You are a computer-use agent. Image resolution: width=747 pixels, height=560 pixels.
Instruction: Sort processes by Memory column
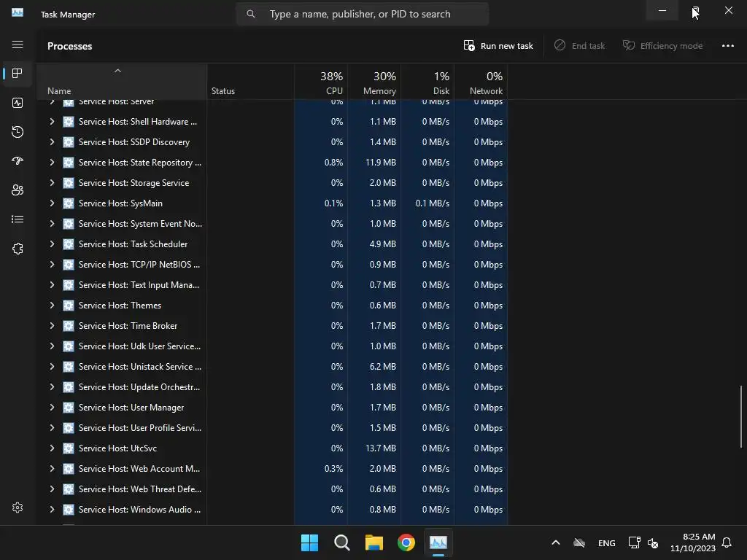pos(374,82)
